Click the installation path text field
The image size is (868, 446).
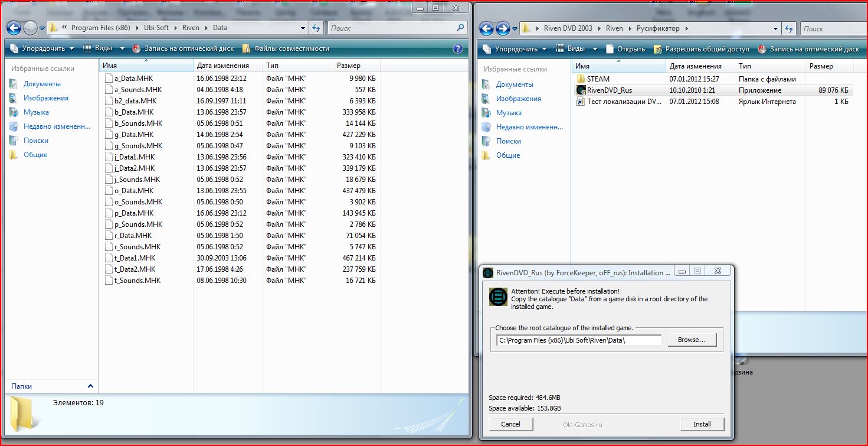click(x=578, y=340)
